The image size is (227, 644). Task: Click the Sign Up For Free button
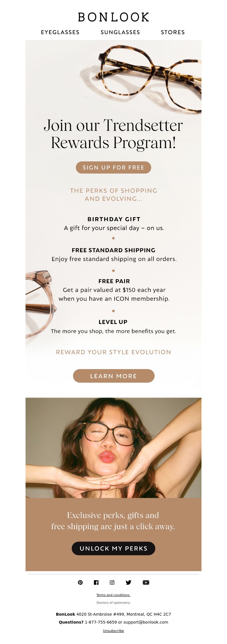113,168
